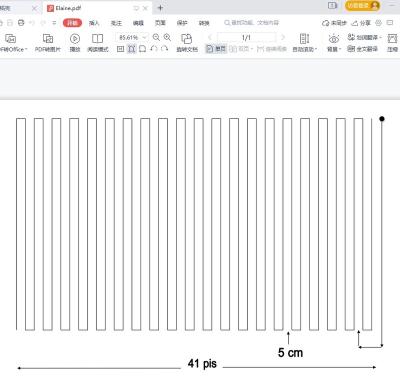Open the background eye icon tool
Image resolution: width=400 pixels, height=391 pixels.
tap(333, 39)
